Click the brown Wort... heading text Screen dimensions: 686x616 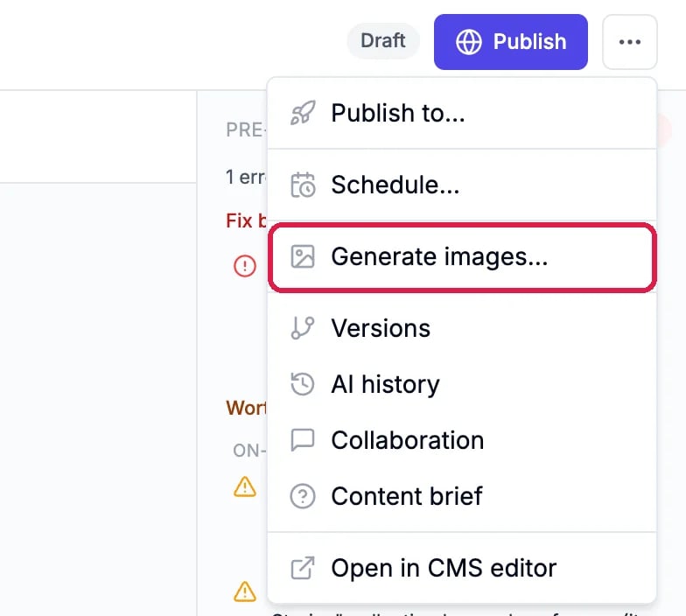click(x=247, y=408)
